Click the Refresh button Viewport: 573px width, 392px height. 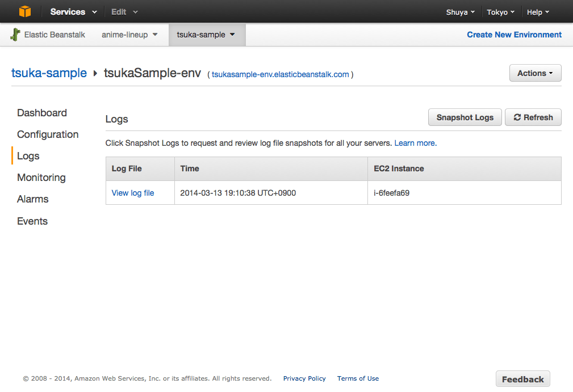tap(533, 117)
